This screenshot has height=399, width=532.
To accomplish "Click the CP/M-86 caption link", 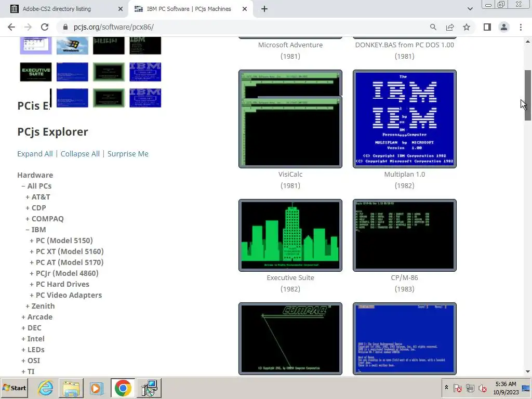I will [404, 277].
